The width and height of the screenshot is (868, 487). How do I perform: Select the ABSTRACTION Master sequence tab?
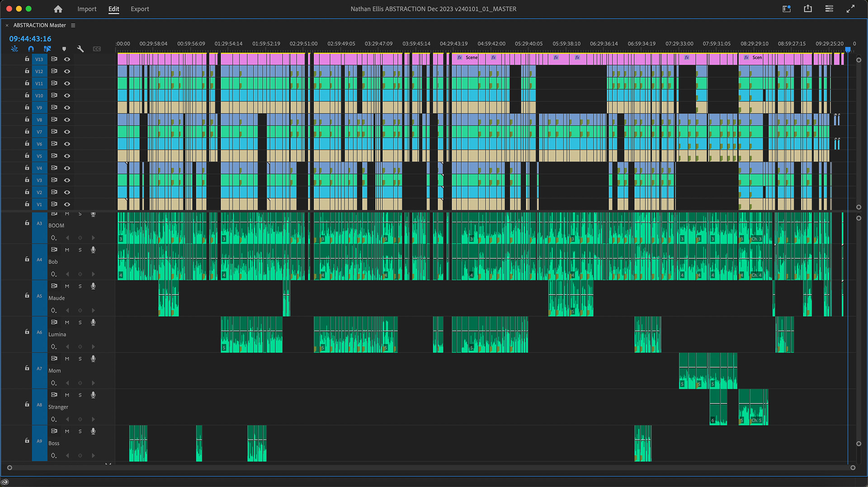(41, 25)
